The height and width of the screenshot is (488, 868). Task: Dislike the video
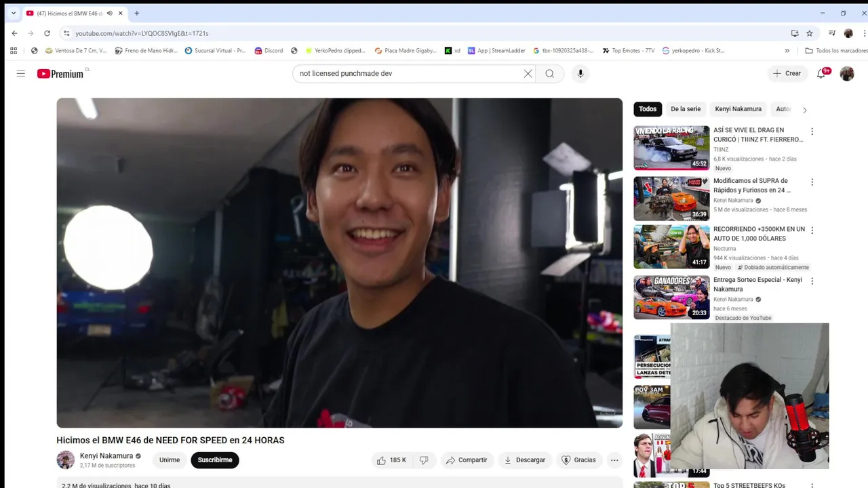pyautogui.click(x=424, y=460)
